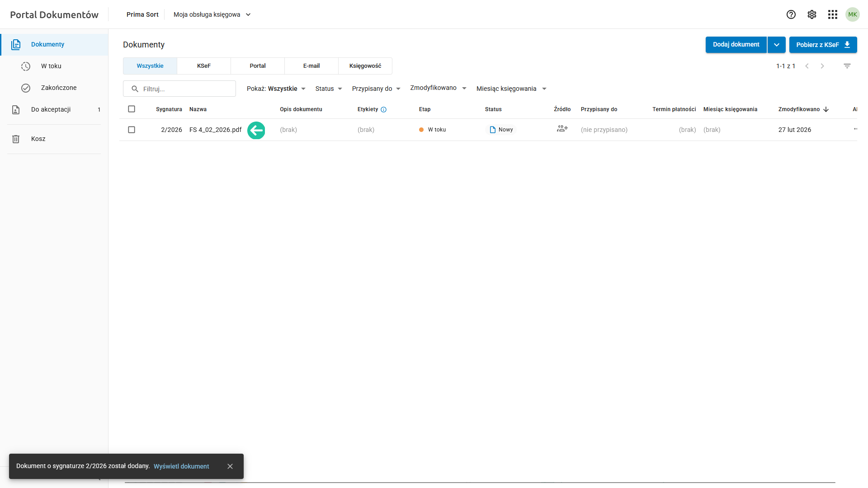Open the apps grid icon
This screenshot has width=868, height=488.
click(x=832, y=14)
